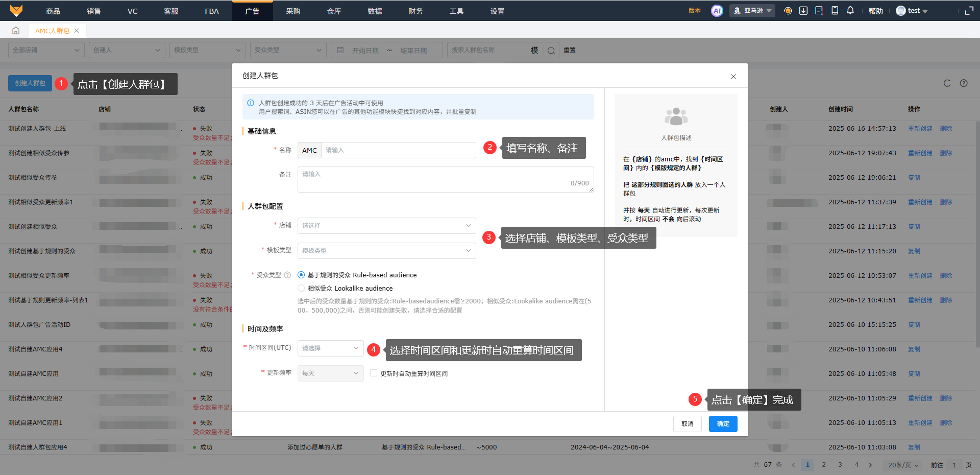Click the home icon tab

[16, 31]
